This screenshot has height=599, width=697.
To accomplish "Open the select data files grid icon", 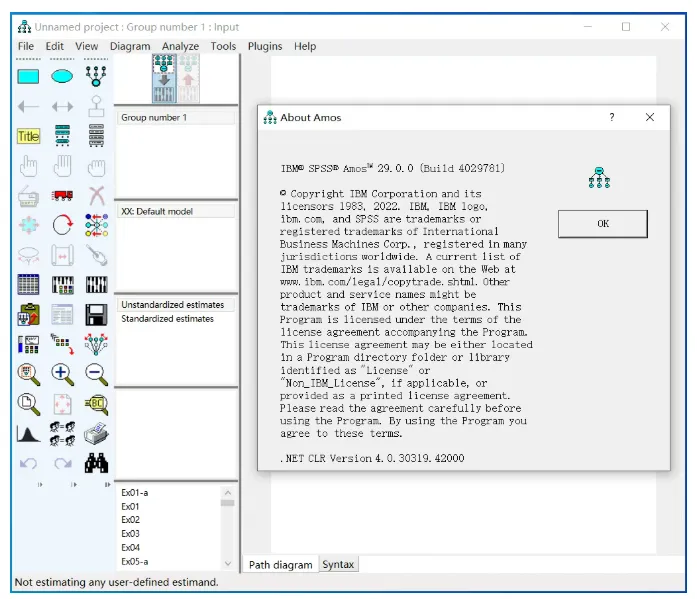I will click(28, 284).
